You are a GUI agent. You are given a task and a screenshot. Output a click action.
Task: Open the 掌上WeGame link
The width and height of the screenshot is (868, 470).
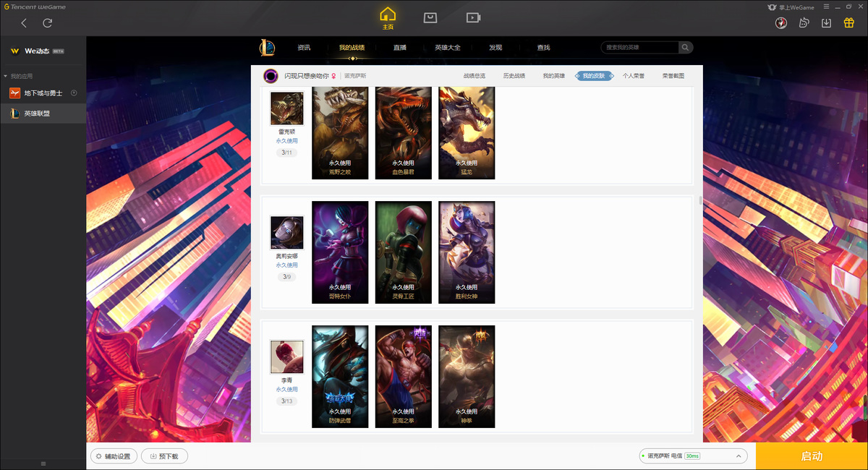pyautogui.click(x=791, y=7)
